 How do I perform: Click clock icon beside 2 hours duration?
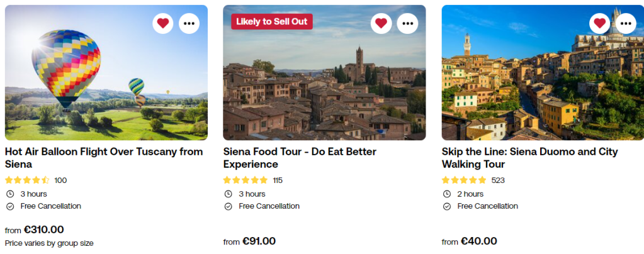click(x=447, y=194)
